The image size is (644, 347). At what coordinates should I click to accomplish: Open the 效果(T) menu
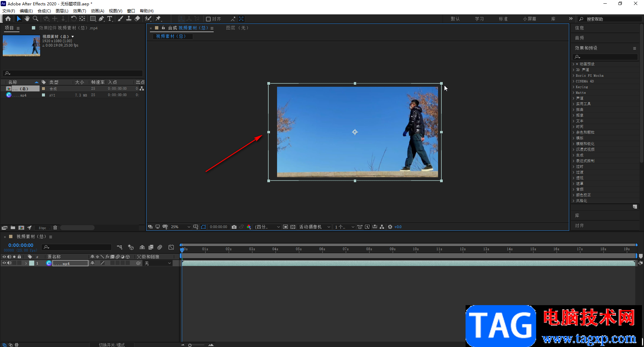pos(79,11)
